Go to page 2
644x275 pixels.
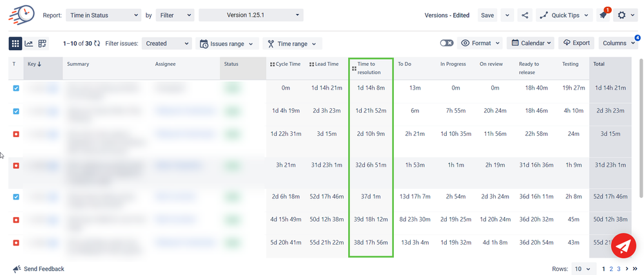[x=611, y=269]
